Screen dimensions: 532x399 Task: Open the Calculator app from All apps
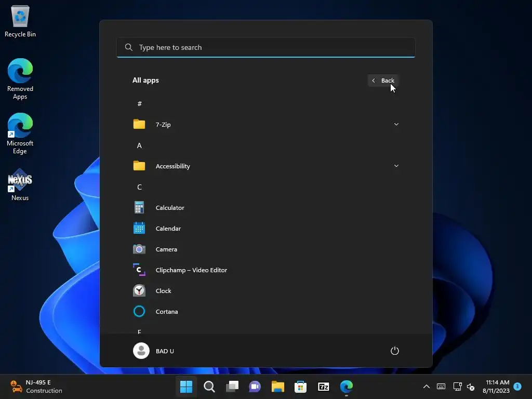265,208
